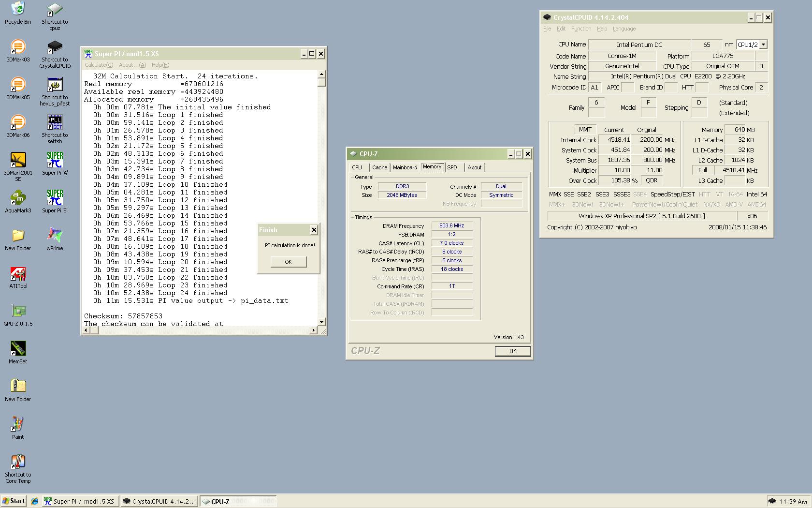Click the Super PI title bar icon
This screenshot has height=508, width=812.
88,54
